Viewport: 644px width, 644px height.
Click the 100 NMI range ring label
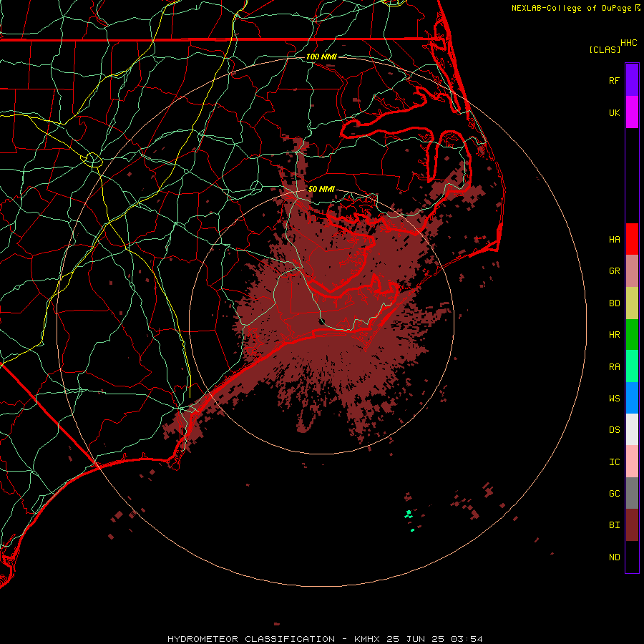[321, 57]
